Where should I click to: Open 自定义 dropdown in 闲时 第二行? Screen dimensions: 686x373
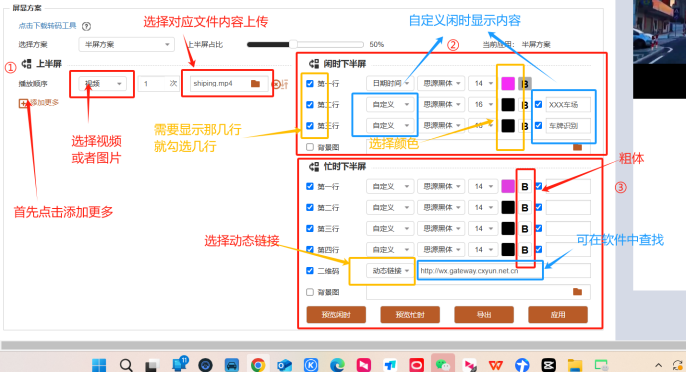390,105
